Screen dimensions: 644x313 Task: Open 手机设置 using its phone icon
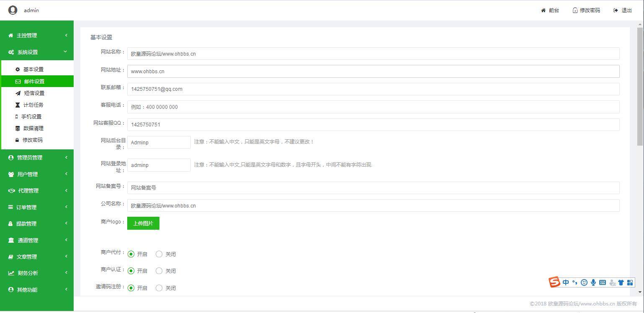(17, 116)
